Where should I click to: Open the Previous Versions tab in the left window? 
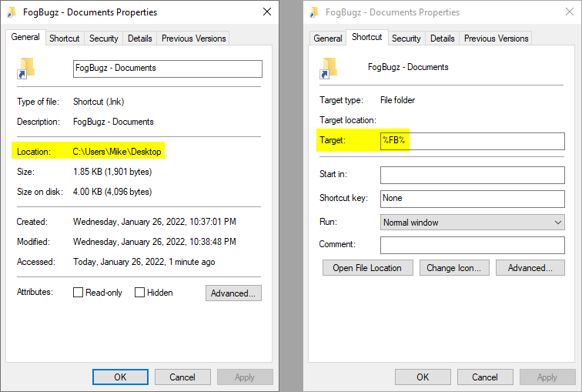click(193, 39)
